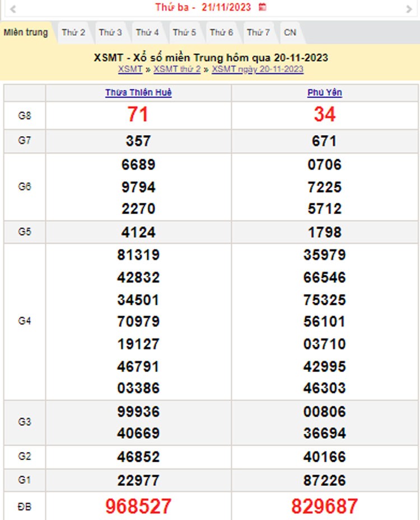
Task: Select the Thứ 7 tab
Action: click(258, 32)
